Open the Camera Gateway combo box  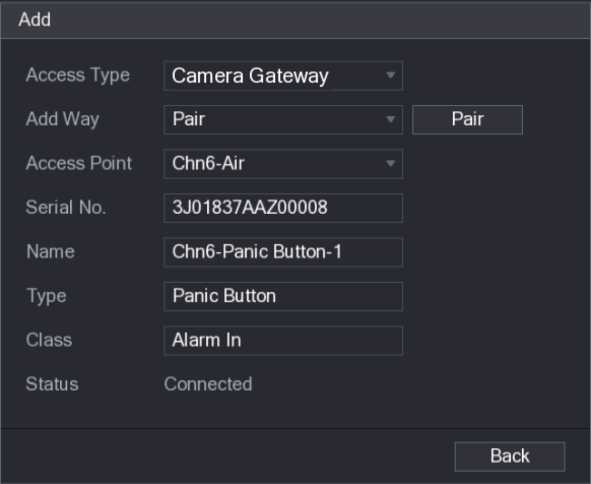point(283,75)
